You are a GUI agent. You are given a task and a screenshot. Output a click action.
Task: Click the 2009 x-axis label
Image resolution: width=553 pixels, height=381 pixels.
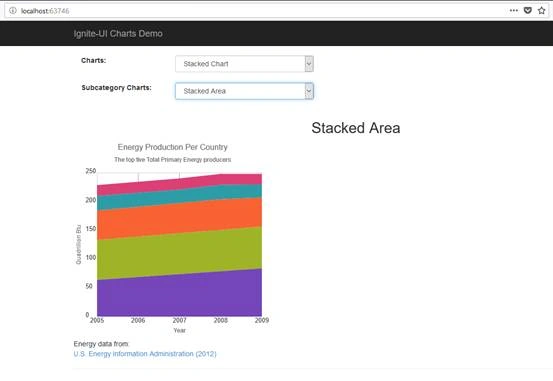262,320
